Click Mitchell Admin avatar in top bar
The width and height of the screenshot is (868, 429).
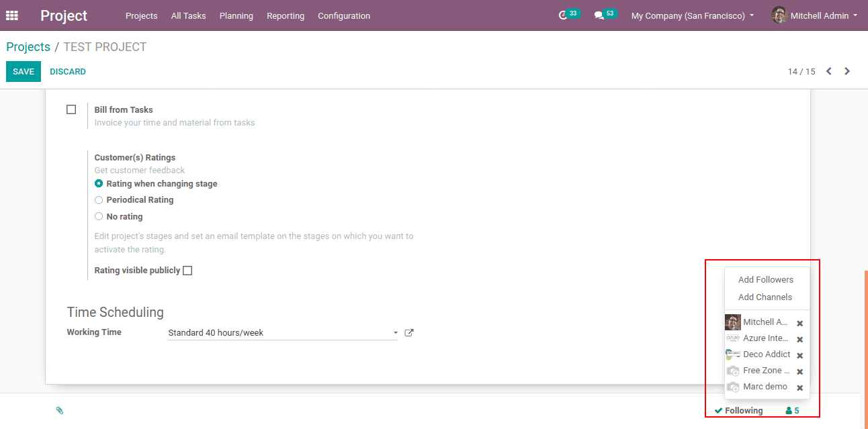tap(779, 15)
